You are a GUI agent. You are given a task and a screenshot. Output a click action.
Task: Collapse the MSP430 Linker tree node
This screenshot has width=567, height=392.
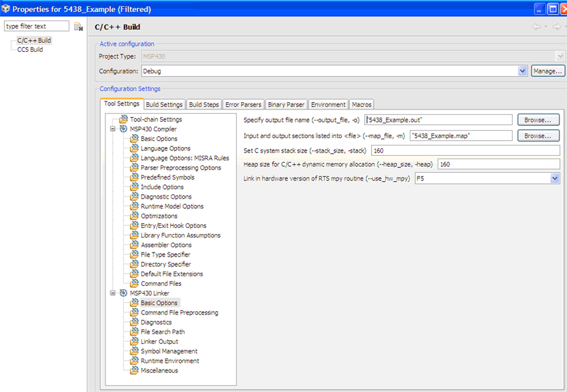[113, 293]
